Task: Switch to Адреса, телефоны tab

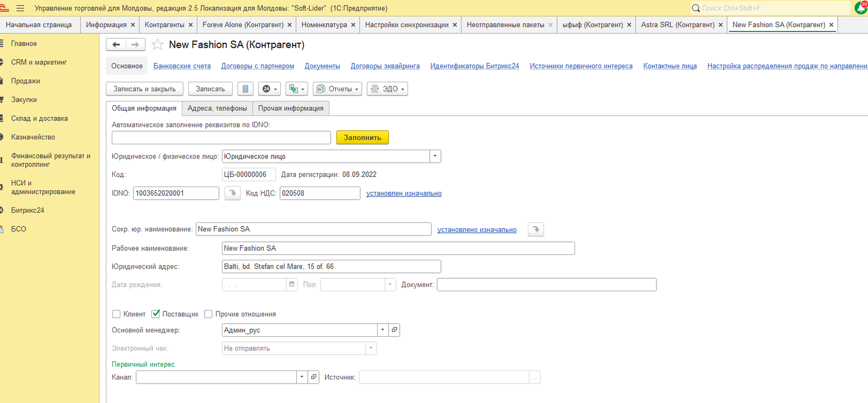Action: pos(217,108)
